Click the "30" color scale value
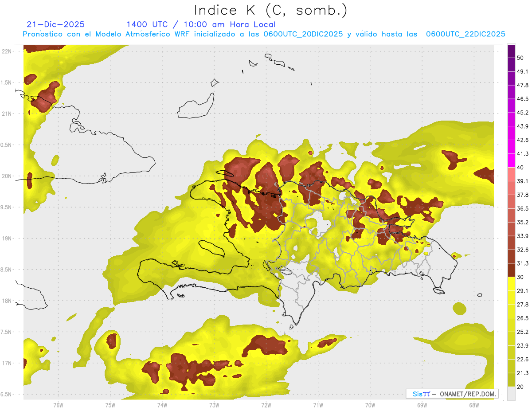532x411 pixels. (x=521, y=277)
